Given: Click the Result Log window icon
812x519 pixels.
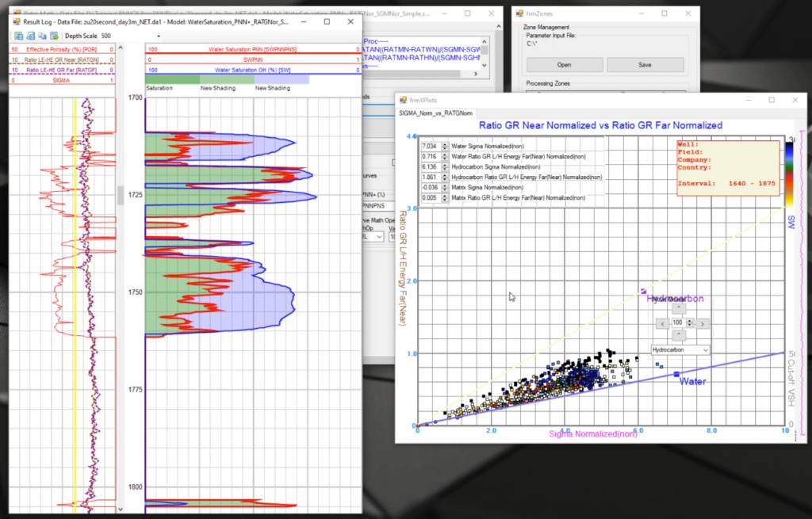Looking at the screenshot, I should (17, 21).
